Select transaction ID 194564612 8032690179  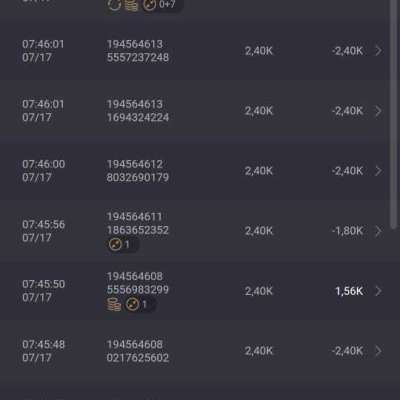tap(138, 171)
